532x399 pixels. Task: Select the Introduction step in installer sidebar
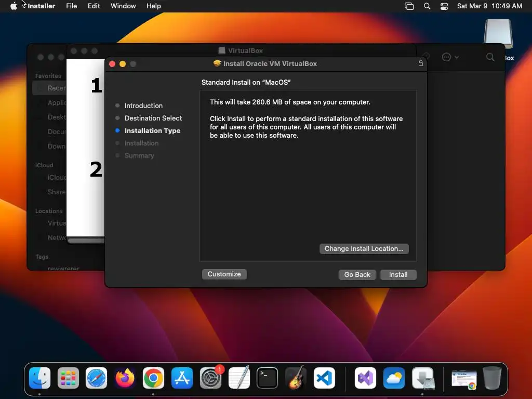point(143,105)
